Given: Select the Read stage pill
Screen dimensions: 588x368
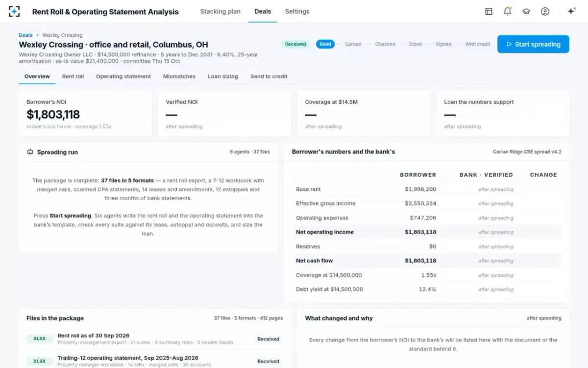Looking at the screenshot, I should 325,44.
